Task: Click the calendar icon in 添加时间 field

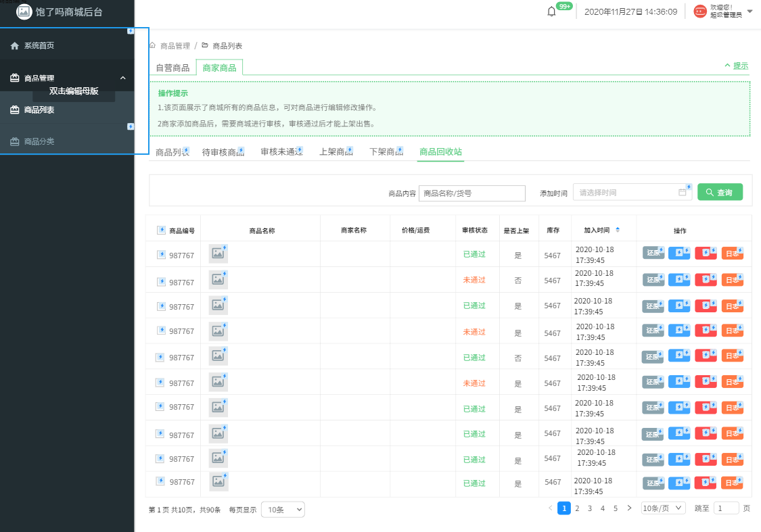Action: 682,192
